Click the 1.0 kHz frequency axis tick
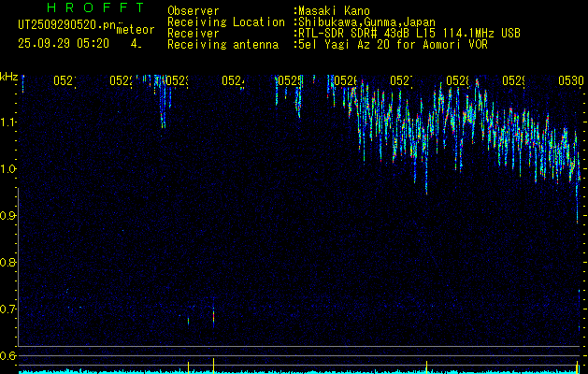 pos(8,169)
